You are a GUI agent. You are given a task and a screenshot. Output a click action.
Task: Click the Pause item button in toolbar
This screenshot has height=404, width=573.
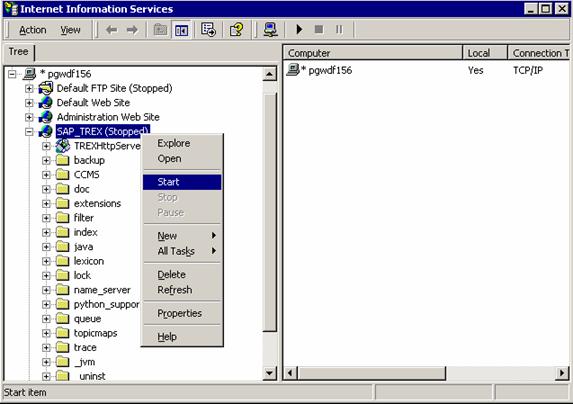pyautogui.click(x=339, y=29)
